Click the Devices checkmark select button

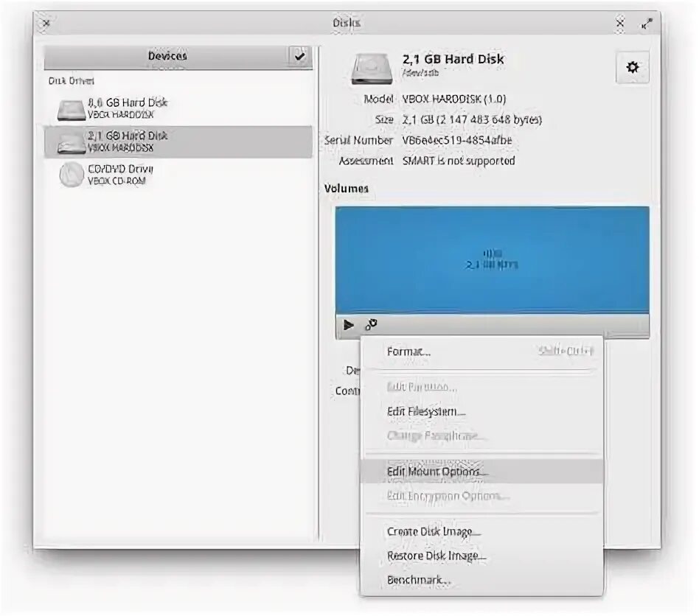[299, 56]
